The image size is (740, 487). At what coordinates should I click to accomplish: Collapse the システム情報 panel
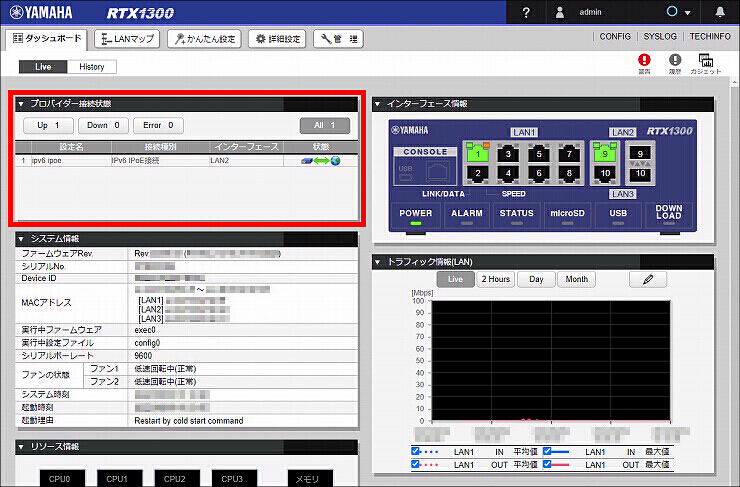pos(21,239)
